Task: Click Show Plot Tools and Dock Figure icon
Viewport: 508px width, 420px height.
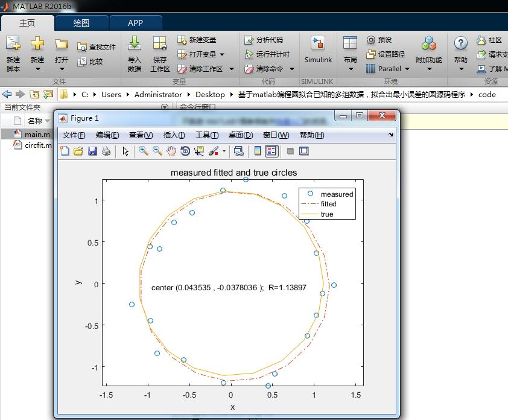Action: tap(304, 151)
